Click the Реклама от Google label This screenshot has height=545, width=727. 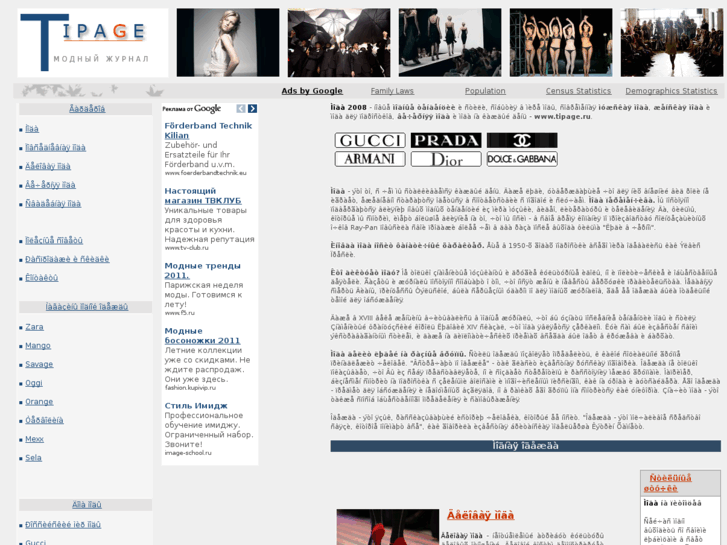point(191,109)
